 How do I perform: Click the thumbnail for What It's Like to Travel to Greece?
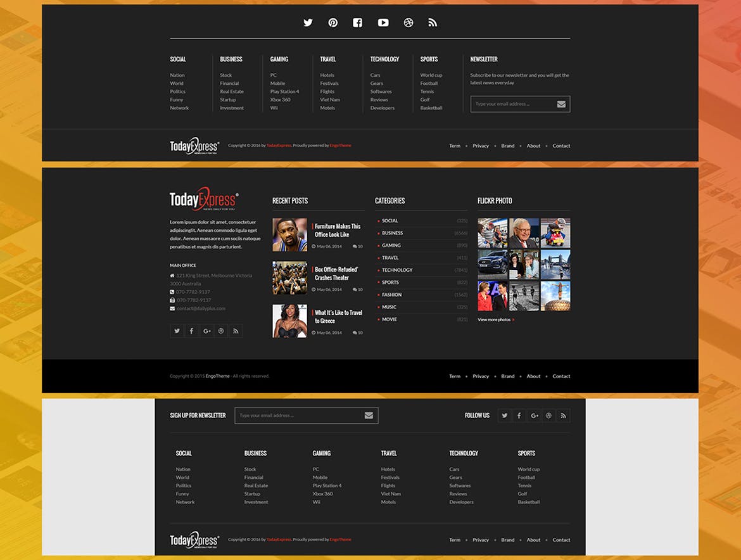(289, 321)
